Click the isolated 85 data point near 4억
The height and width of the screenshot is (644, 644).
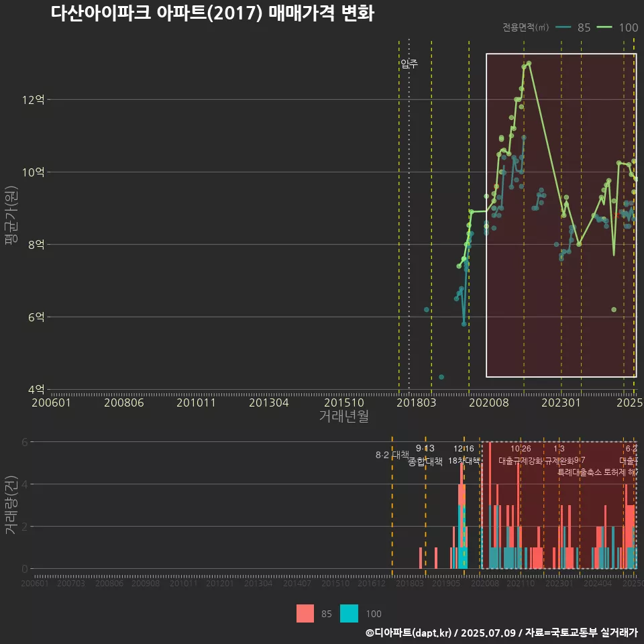click(441, 377)
